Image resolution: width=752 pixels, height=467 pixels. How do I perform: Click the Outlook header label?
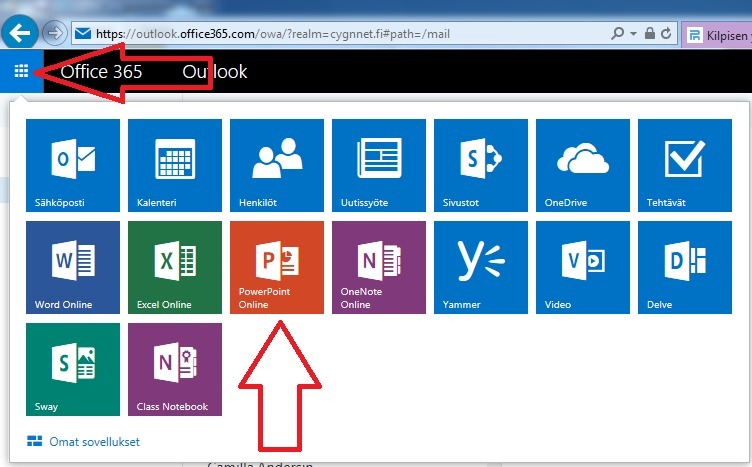point(214,71)
